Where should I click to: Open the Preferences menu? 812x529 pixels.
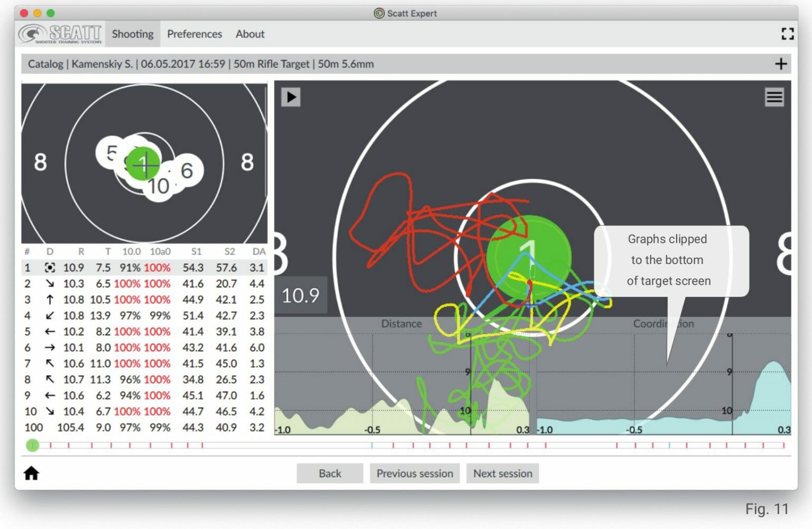coord(195,33)
